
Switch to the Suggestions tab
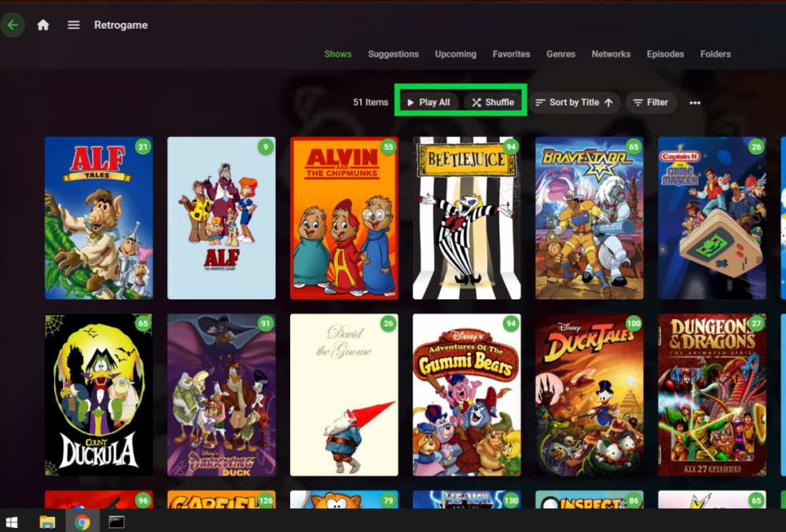click(393, 54)
